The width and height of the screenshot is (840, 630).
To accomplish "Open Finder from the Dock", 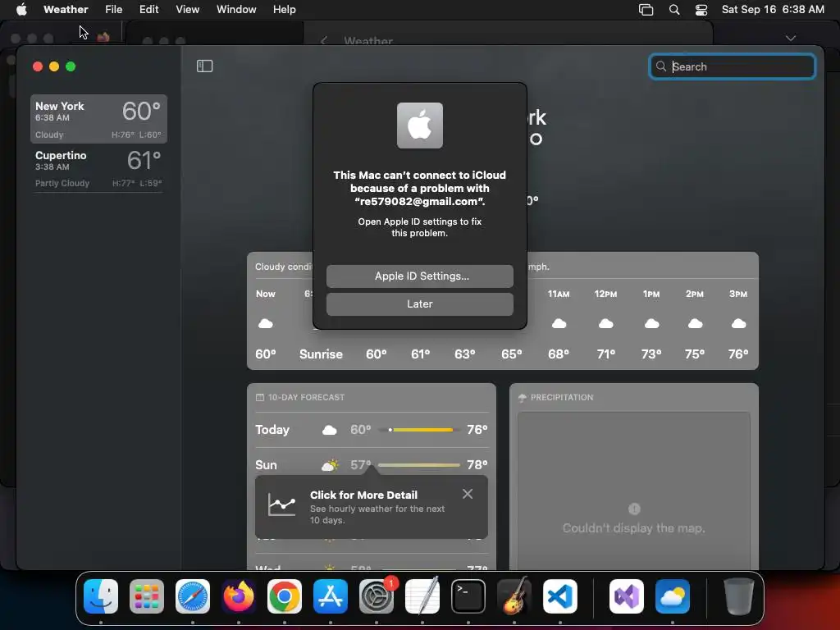I will 101,596.
